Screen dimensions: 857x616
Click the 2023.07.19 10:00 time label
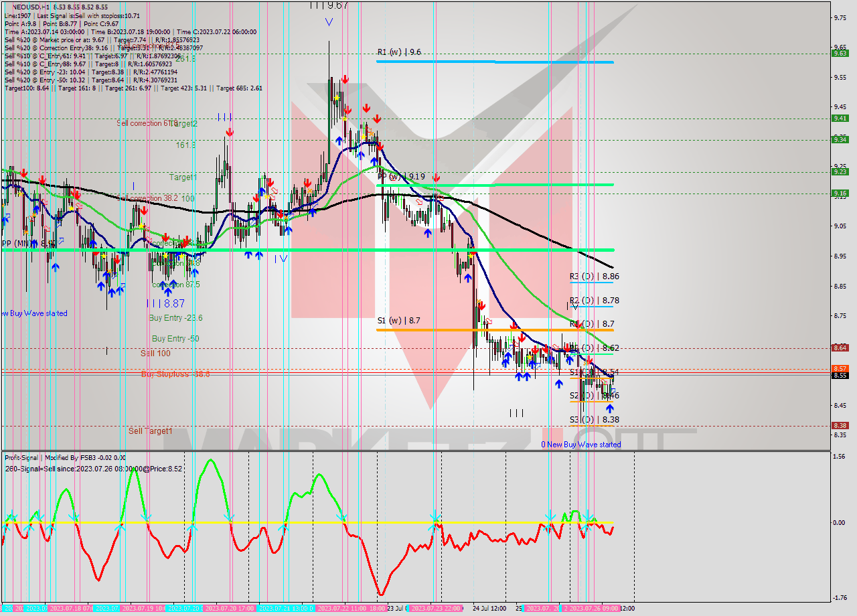click(143, 609)
